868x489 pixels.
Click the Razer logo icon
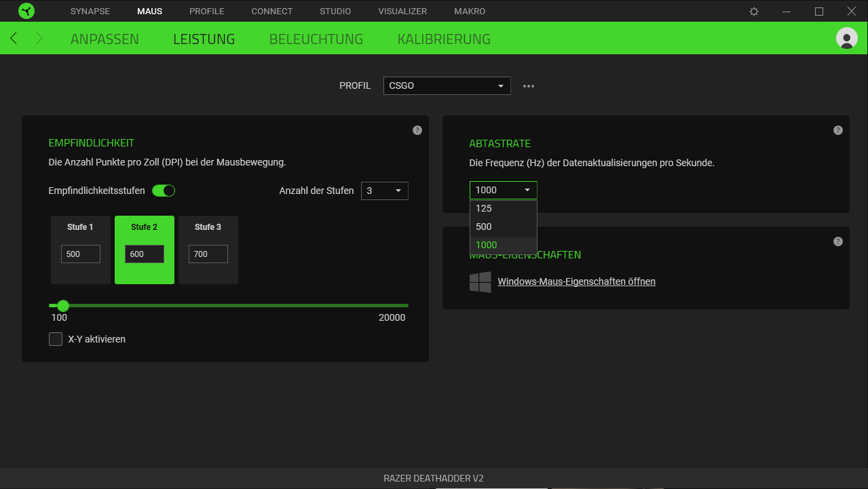(26, 11)
